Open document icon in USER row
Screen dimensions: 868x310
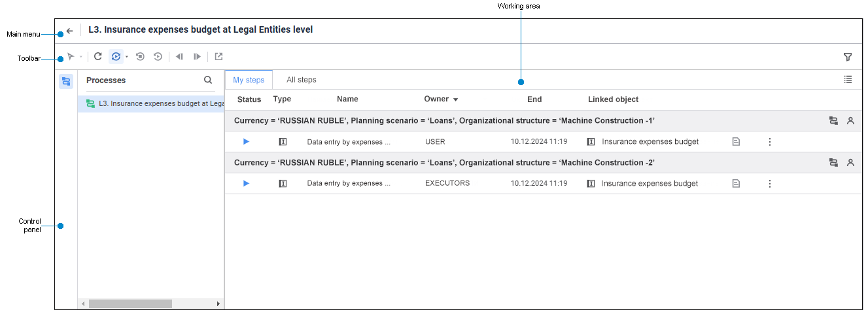click(736, 141)
